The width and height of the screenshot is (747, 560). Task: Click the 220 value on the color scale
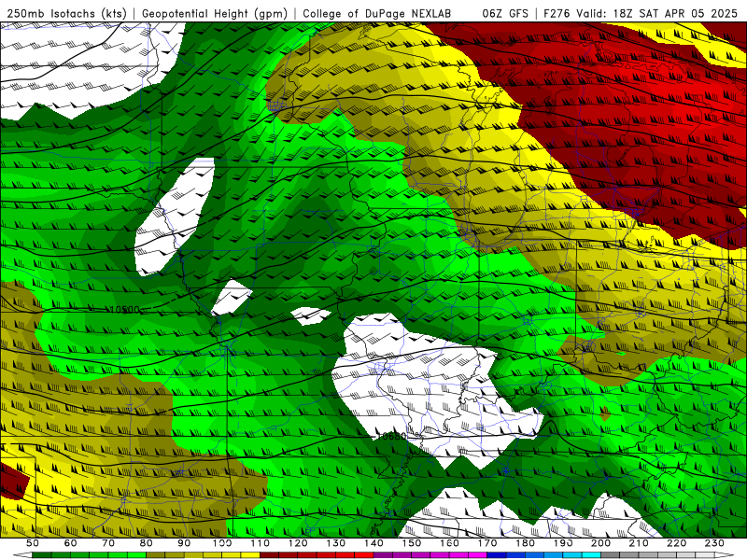[676, 543]
